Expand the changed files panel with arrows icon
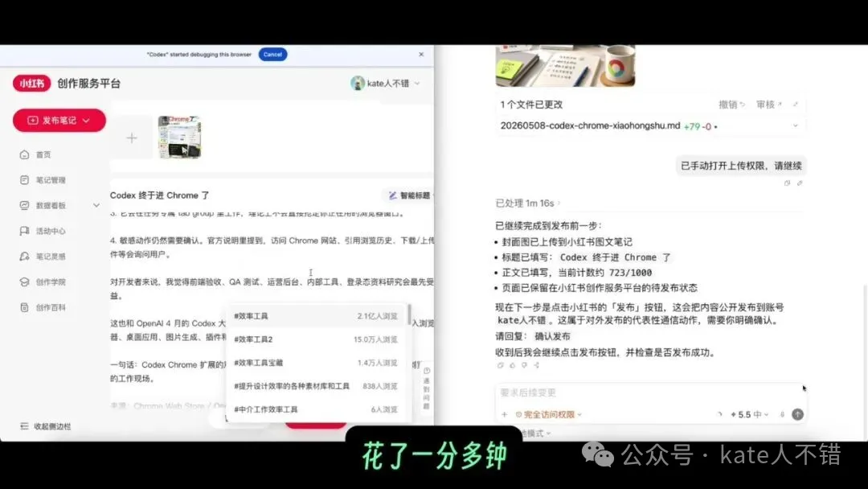Viewport: 868px width, 489px height. 796,104
